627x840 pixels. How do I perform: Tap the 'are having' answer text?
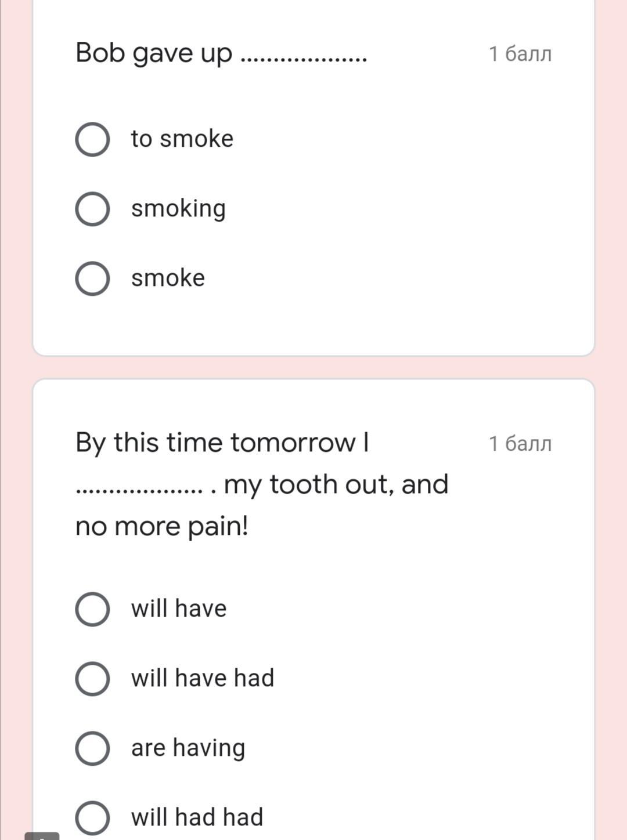coord(188,748)
